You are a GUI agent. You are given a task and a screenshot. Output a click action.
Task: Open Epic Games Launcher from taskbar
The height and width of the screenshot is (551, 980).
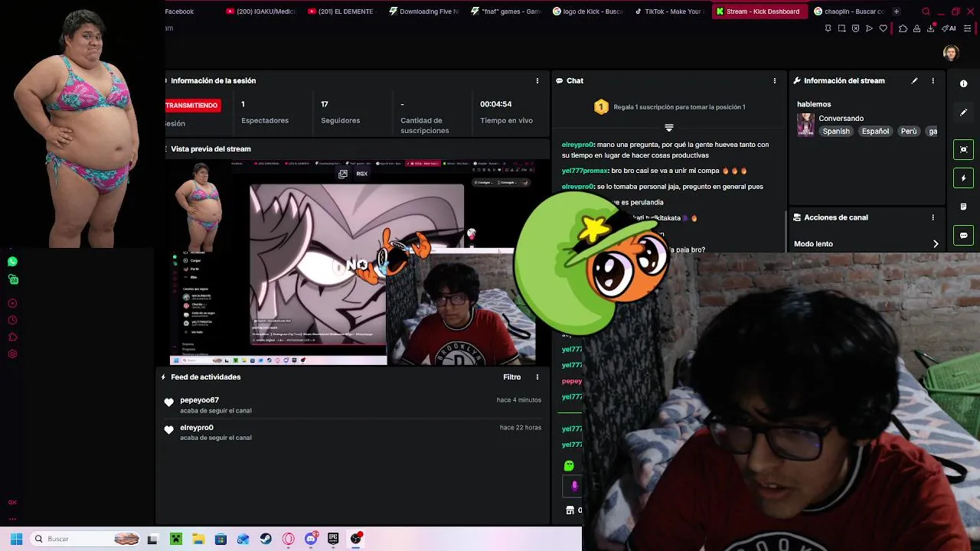point(333,539)
